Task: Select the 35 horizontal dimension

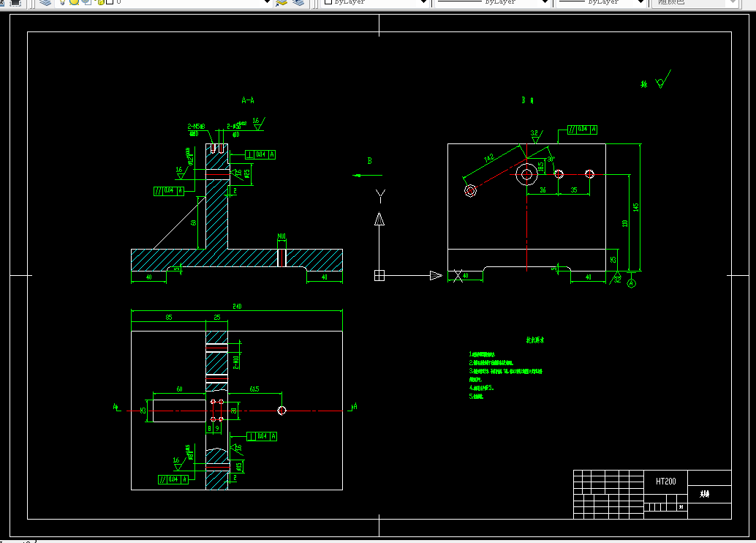Action: pyautogui.click(x=574, y=190)
